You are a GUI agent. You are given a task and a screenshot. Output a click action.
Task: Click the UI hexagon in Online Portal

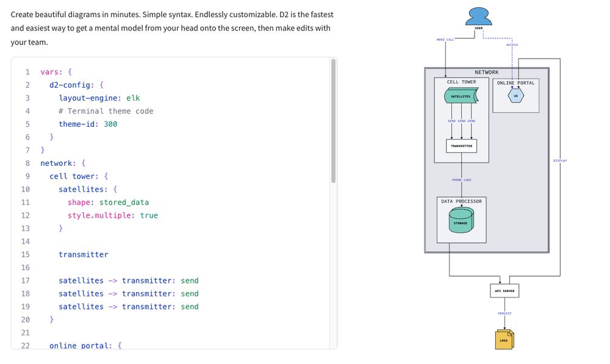(516, 96)
